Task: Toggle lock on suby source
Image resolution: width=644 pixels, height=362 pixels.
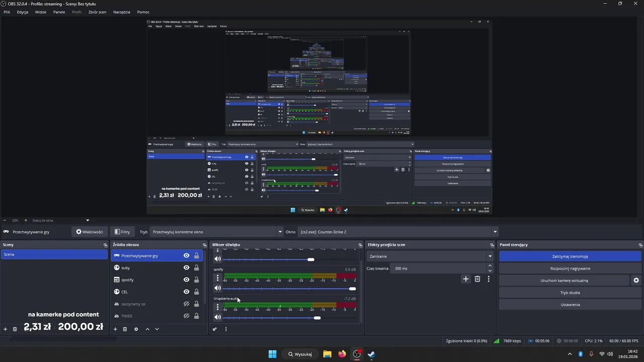Action: [196, 267]
